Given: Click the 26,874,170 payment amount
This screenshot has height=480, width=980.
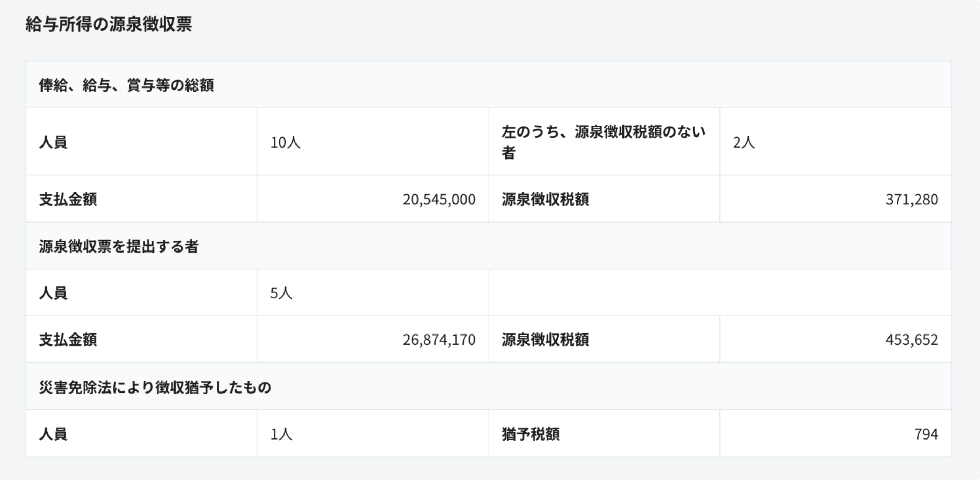Looking at the screenshot, I should pyautogui.click(x=439, y=340).
